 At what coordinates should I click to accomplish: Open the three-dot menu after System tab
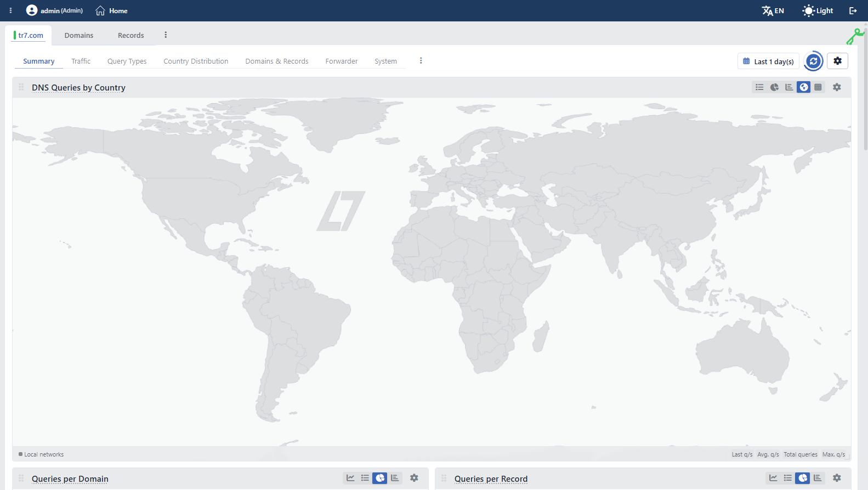click(x=421, y=61)
